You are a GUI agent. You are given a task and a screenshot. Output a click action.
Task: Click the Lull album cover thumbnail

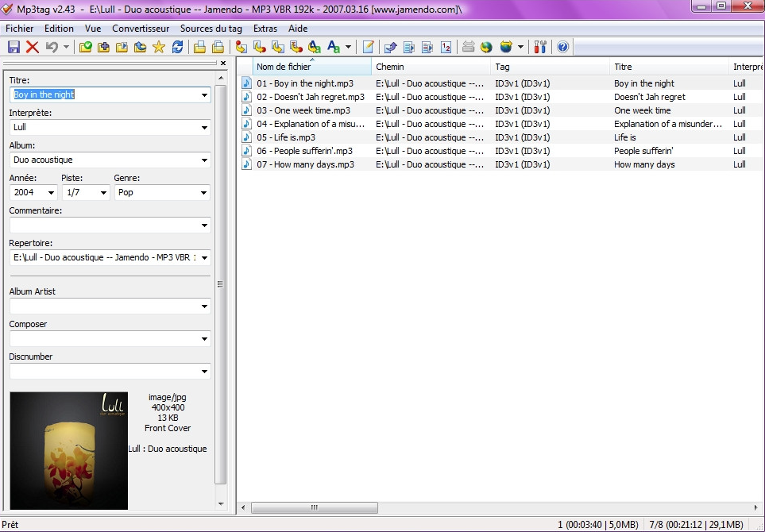pos(68,449)
